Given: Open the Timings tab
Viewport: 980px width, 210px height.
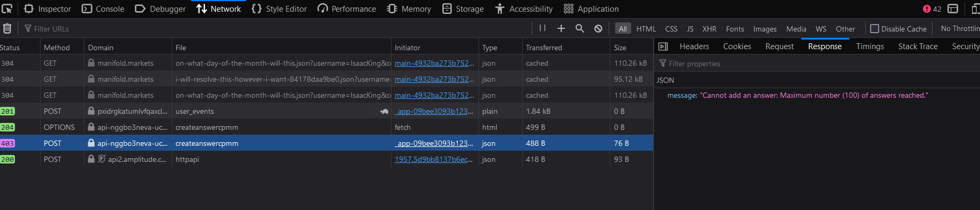Looking at the screenshot, I should (870, 46).
